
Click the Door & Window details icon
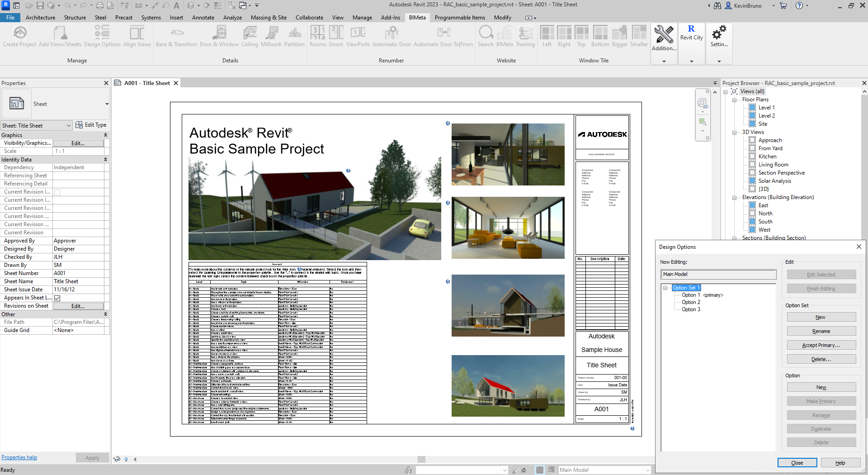[x=219, y=36]
